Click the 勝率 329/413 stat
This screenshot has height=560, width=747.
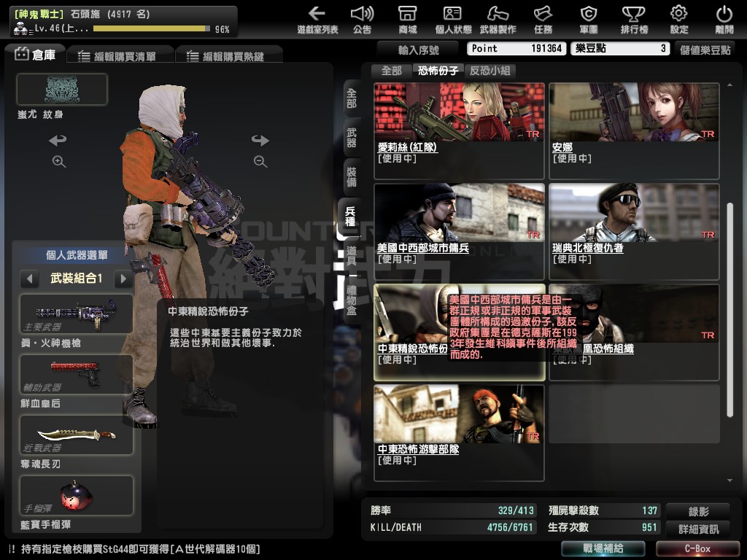(452, 510)
